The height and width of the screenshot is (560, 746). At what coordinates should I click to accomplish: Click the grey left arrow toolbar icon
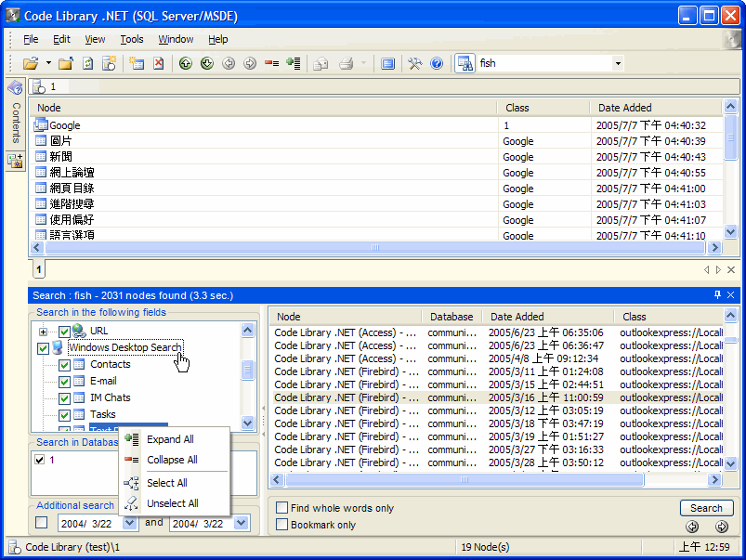pos(229,63)
